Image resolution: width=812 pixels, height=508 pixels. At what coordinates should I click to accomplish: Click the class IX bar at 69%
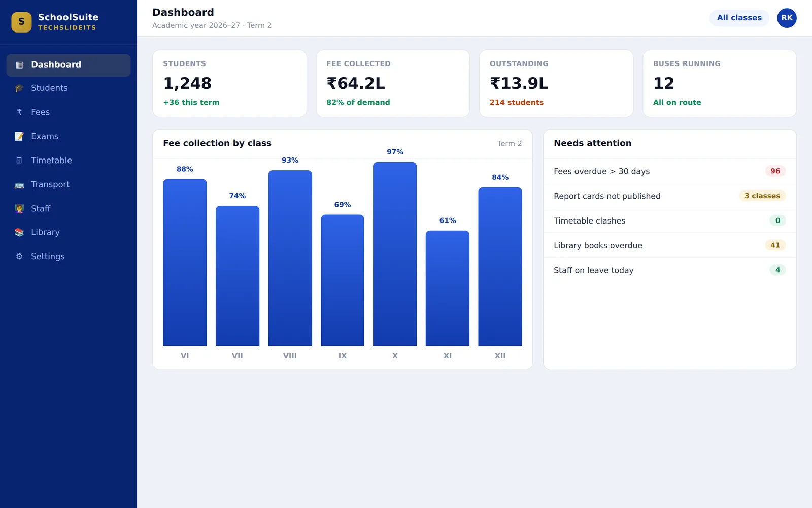(x=343, y=280)
